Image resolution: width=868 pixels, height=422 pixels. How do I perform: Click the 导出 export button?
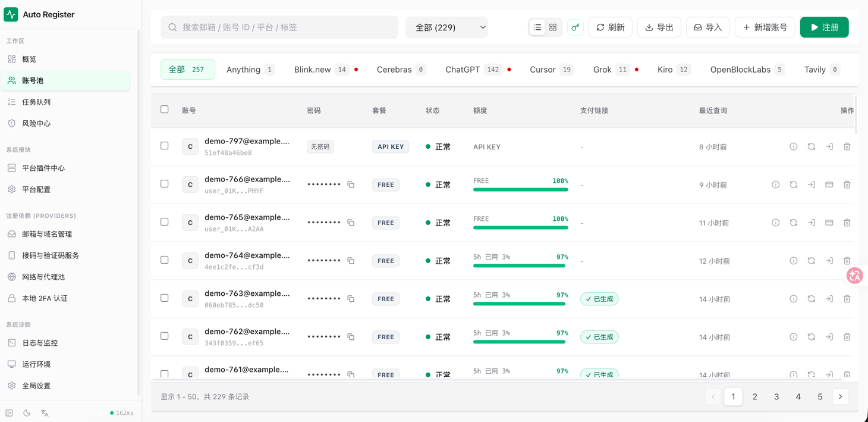(x=659, y=27)
